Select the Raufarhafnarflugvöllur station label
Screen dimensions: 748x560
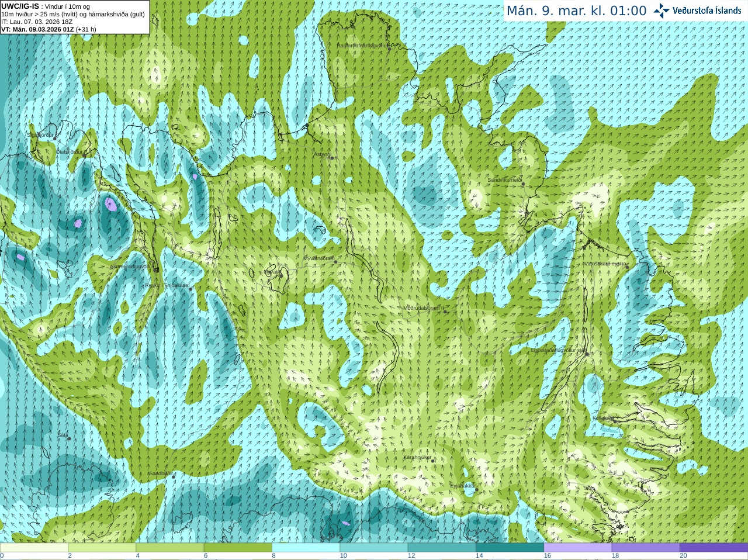(362, 45)
